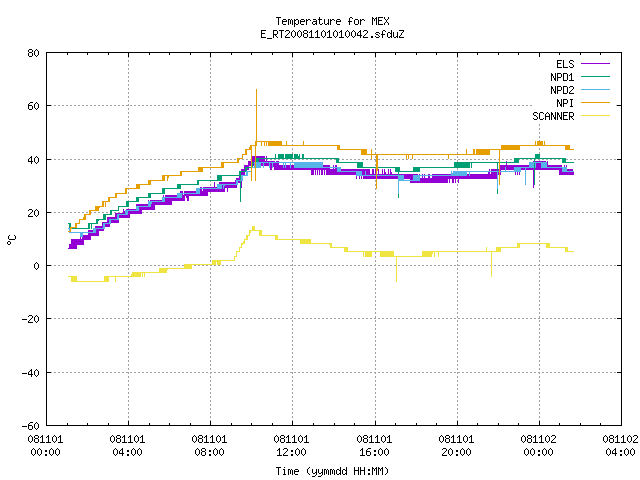Click the x-axis tick label 081102 00:00
This screenshot has width=640, height=480.
pyautogui.click(x=538, y=446)
